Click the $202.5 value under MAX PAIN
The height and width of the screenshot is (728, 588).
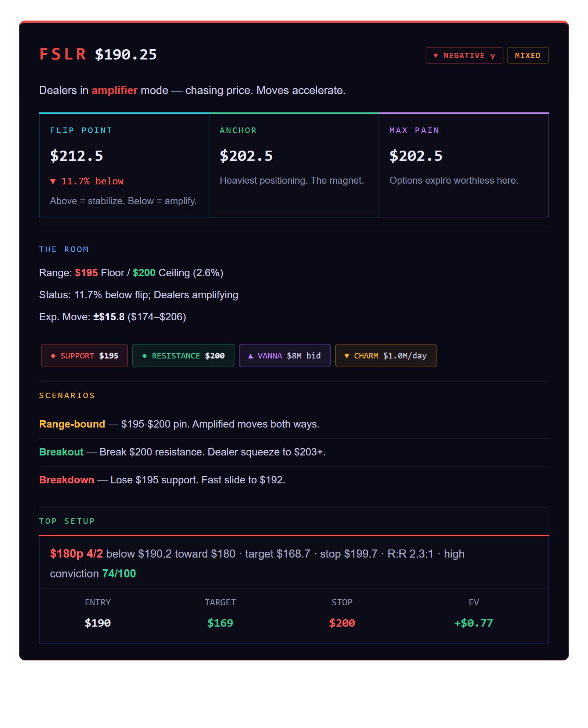tap(416, 156)
